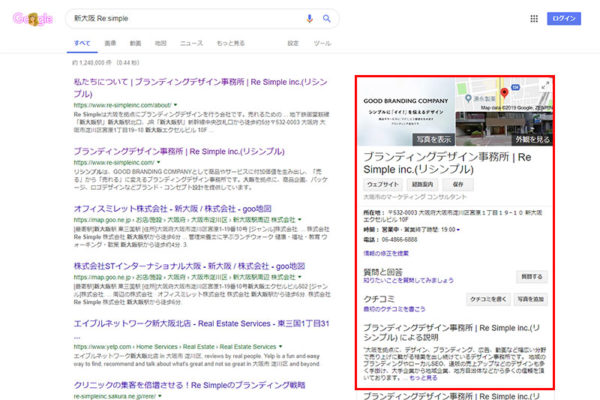Open result 株式会社STインターナショナル大阪
The width and height of the screenshot is (600, 400).
189,266
